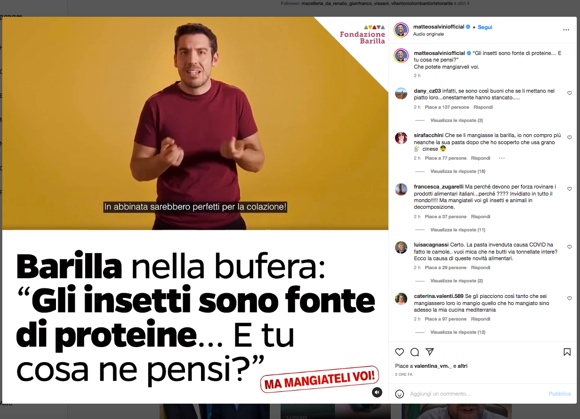Save the post with the bookmark icon
This screenshot has height=419, width=580.
click(x=567, y=352)
